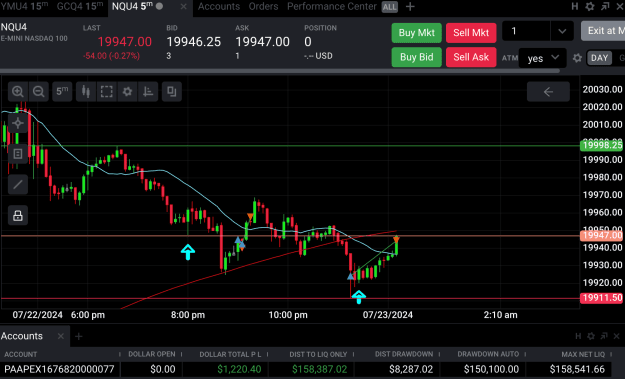Image resolution: width=625 pixels, height=379 pixels.
Task: Click the Sell Ask button
Action: (x=471, y=57)
